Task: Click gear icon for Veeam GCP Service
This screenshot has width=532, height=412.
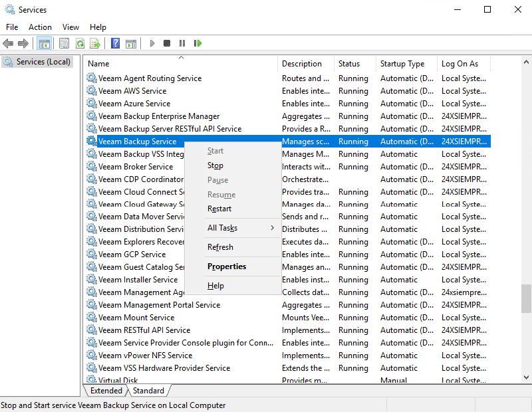Action: [x=91, y=254]
